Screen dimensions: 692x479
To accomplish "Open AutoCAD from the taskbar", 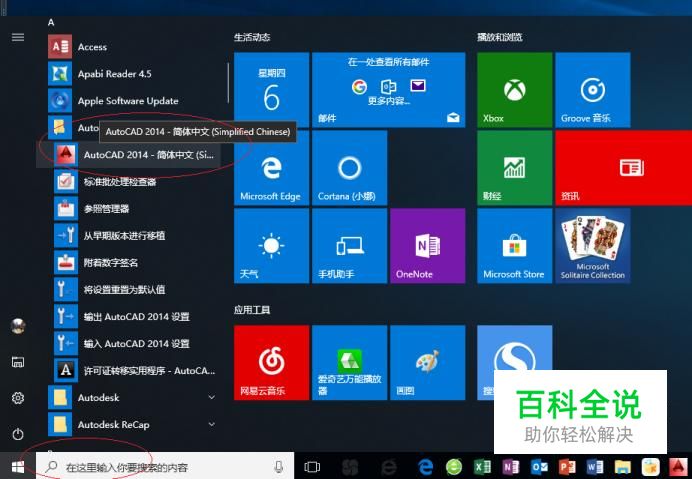I will click(x=678, y=467).
